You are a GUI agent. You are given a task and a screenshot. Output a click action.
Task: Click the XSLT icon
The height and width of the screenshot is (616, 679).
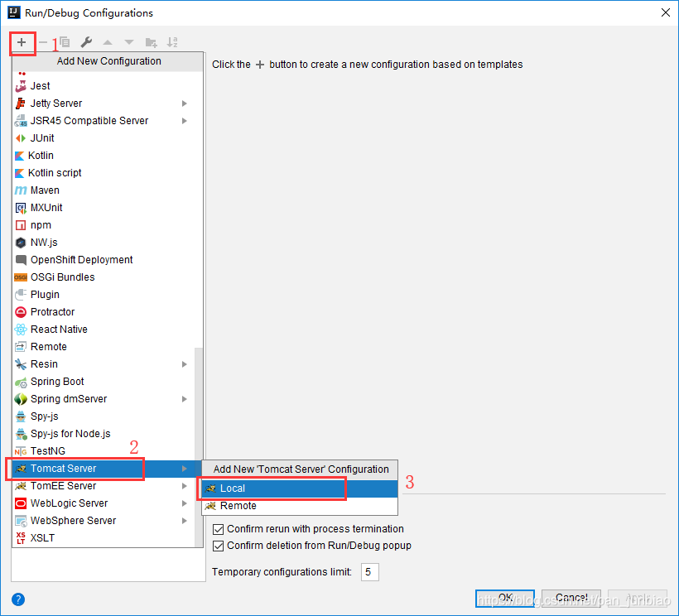(21, 538)
